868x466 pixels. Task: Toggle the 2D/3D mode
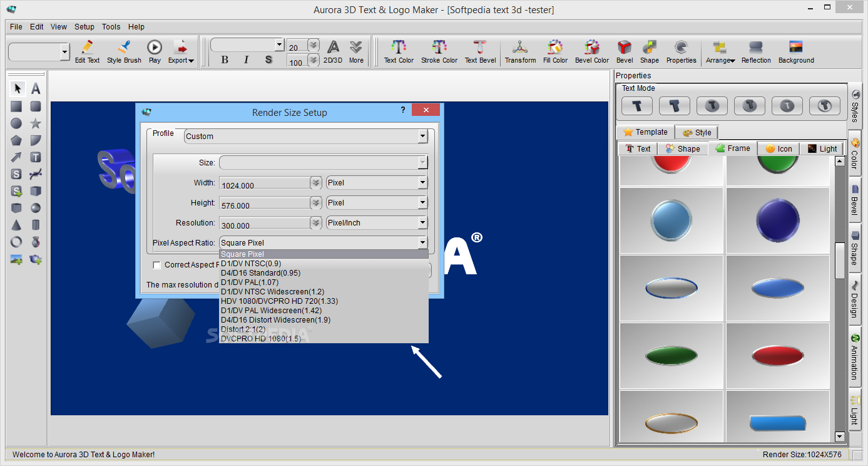[333, 51]
